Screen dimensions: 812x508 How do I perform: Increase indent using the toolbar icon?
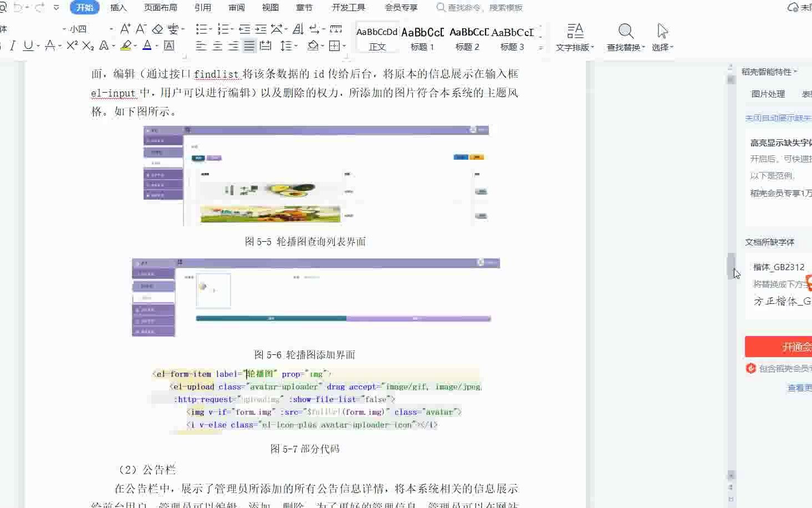[x=259, y=29]
